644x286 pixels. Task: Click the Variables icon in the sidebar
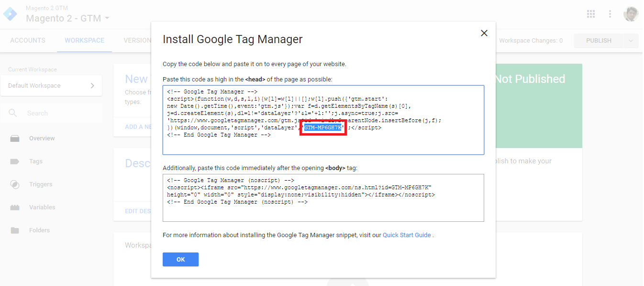[15, 207]
